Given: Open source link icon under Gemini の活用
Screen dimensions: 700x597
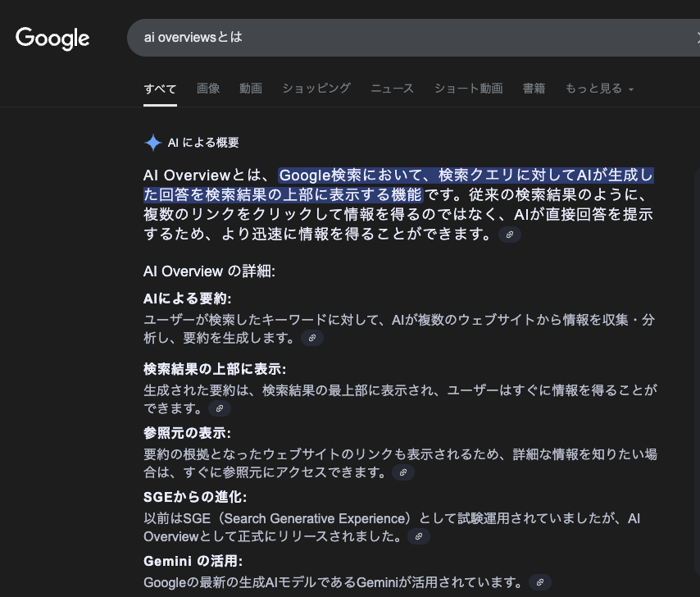Looking at the screenshot, I should pos(540,583).
